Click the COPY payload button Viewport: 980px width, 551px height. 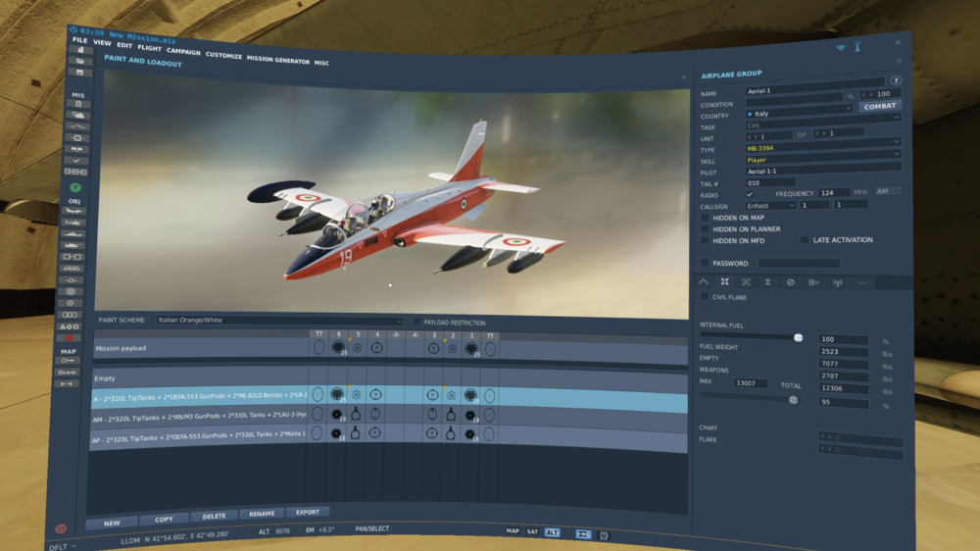click(x=164, y=519)
